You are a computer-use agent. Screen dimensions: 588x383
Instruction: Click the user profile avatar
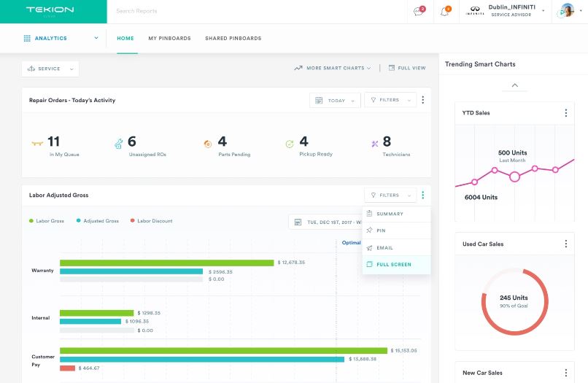tap(568, 10)
